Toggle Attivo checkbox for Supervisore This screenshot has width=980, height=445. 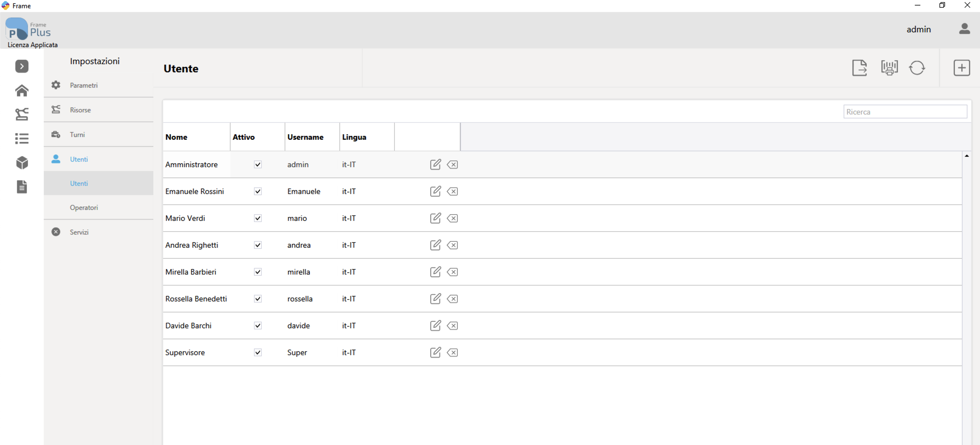point(258,352)
